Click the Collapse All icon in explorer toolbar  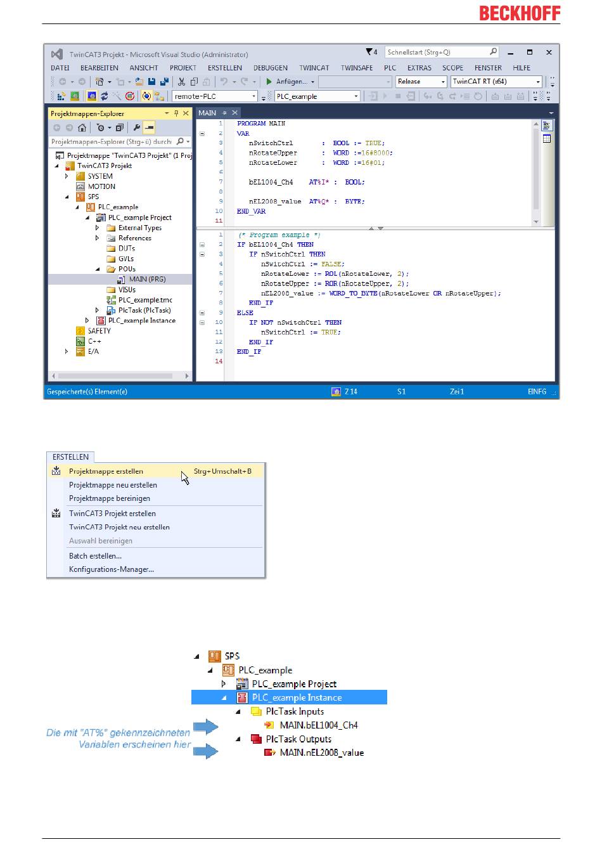click(x=119, y=128)
